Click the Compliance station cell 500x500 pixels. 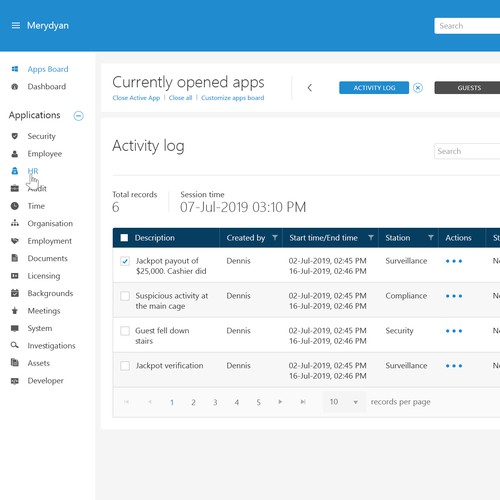point(406,296)
